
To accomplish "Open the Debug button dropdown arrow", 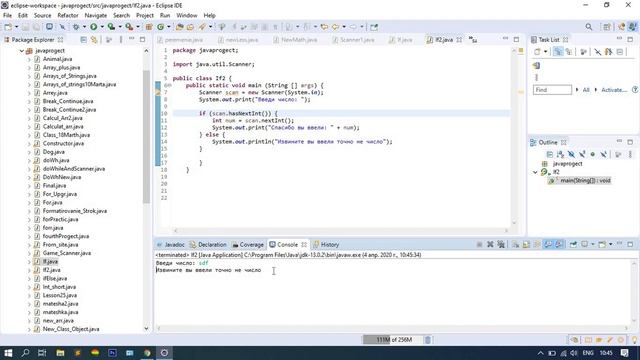I will coord(84,27).
